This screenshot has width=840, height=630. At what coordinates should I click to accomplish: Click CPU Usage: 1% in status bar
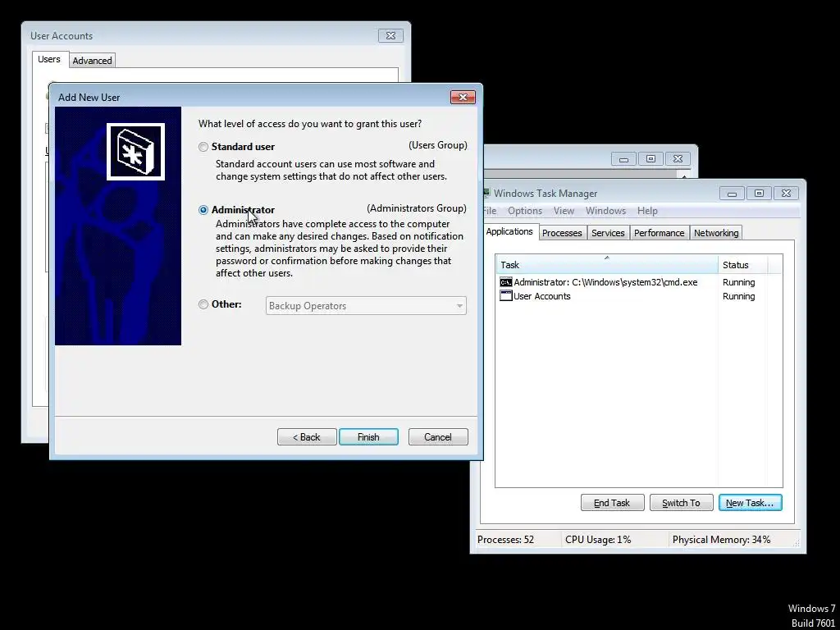pyautogui.click(x=598, y=540)
